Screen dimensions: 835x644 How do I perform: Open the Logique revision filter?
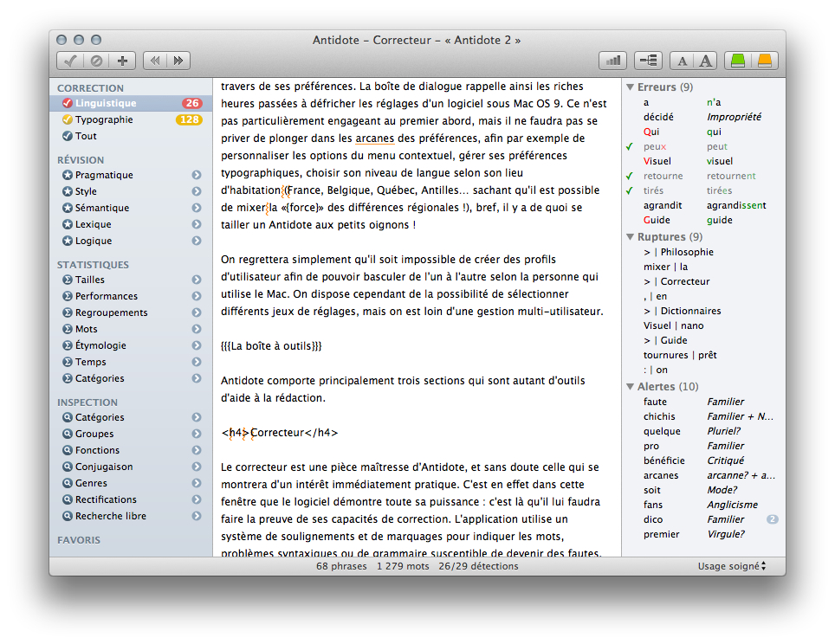coord(131,241)
